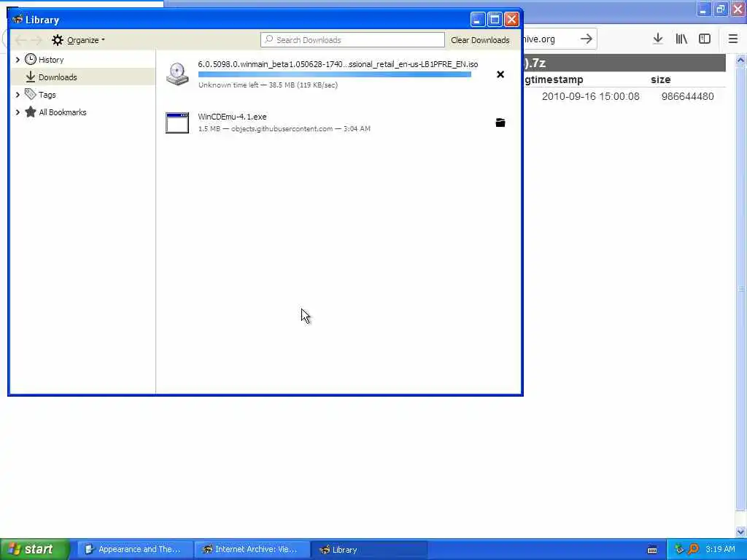The height and width of the screenshot is (560, 747).
Task: Open containing folder for WinCDEmu-4.1.exe
Action: coord(500,122)
